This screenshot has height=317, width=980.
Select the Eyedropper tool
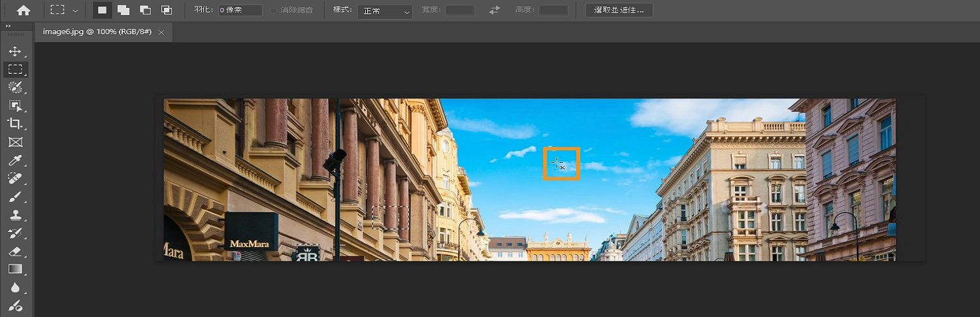click(15, 160)
